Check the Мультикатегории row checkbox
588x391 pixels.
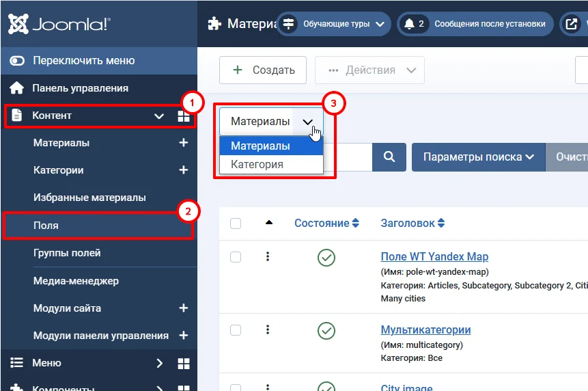point(236,330)
